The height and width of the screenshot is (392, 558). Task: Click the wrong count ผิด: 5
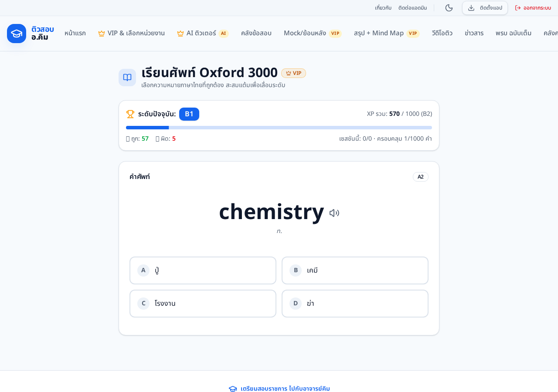pos(166,139)
